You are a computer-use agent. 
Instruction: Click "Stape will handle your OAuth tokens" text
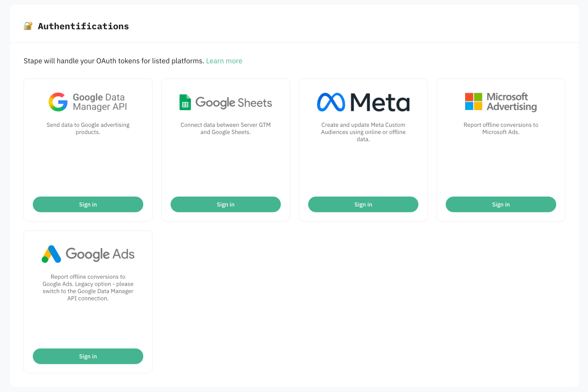(x=114, y=61)
